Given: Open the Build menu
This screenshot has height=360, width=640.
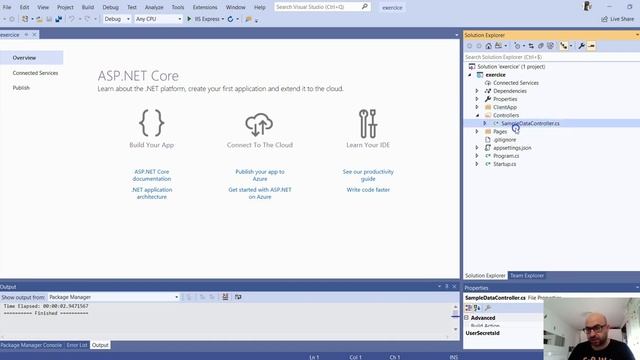Looking at the screenshot, I should coord(88,7).
